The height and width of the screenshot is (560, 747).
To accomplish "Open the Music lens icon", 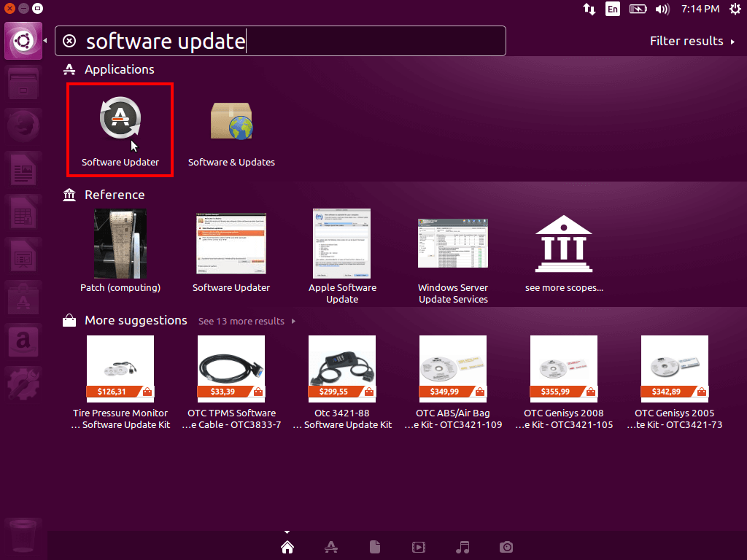I will pyautogui.click(x=462, y=547).
